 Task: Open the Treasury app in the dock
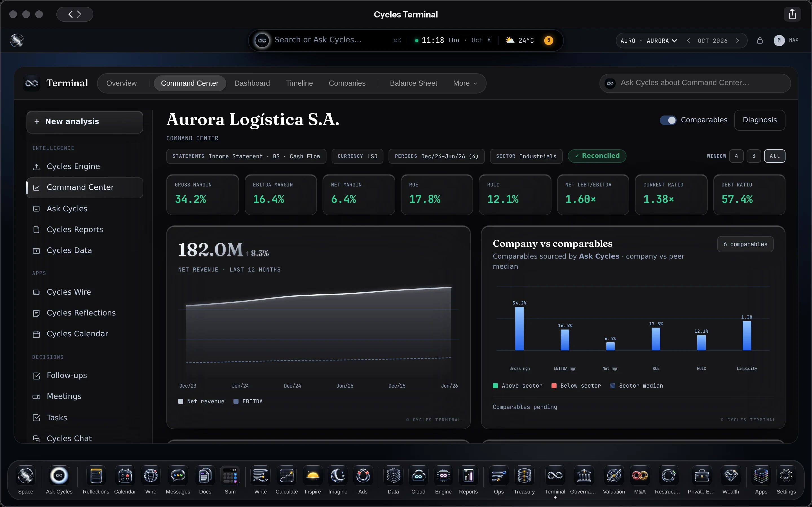tap(524, 475)
